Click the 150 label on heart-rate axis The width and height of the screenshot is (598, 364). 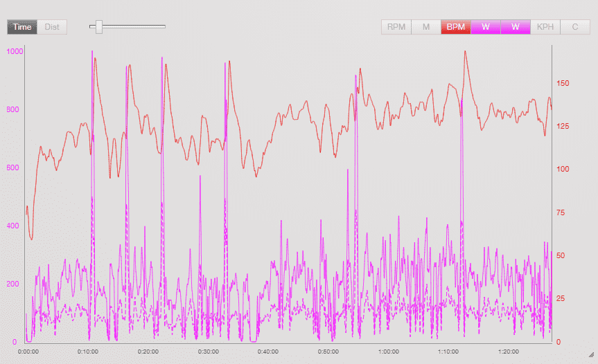click(563, 83)
